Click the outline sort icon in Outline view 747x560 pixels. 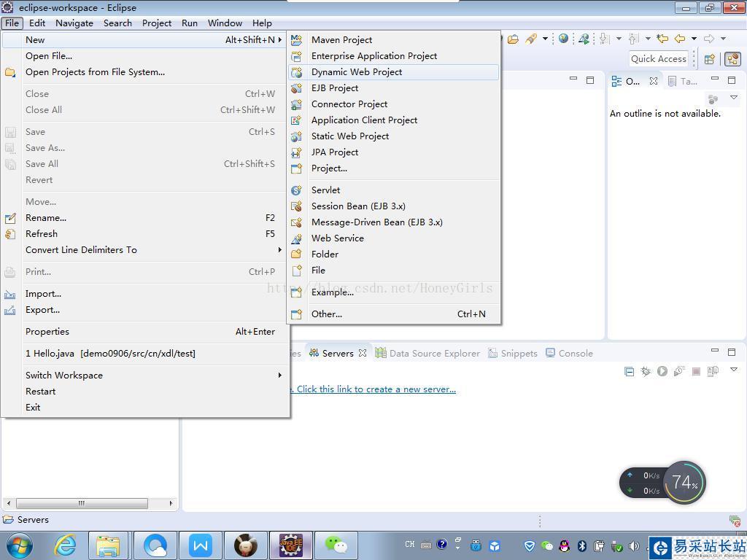pos(713,99)
